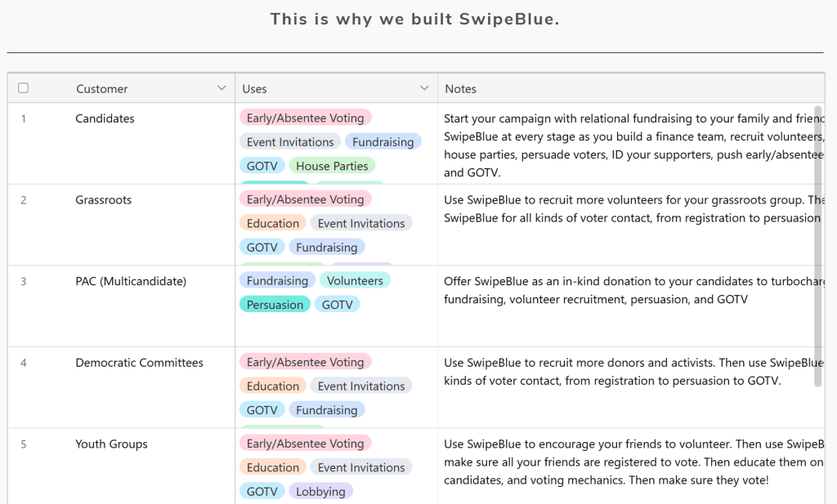Click GOTV tag in PAC row
The width and height of the screenshot is (837, 504).
(x=338, y=305)
